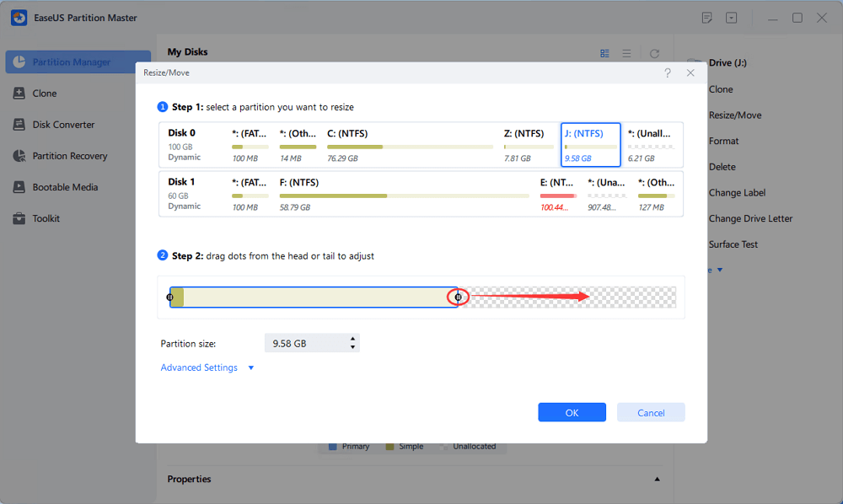Click the help question mark in Resize/Move dialog
The height and width of the screenshot is (504, 843).
coord(668,73)
